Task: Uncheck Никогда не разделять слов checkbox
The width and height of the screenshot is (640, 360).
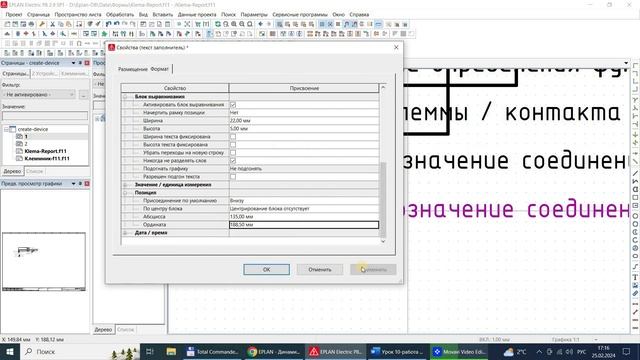Action: coord(233,161)
